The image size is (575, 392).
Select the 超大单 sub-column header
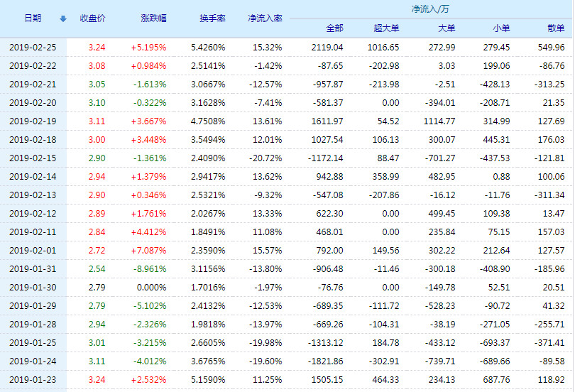pos(386,28)
